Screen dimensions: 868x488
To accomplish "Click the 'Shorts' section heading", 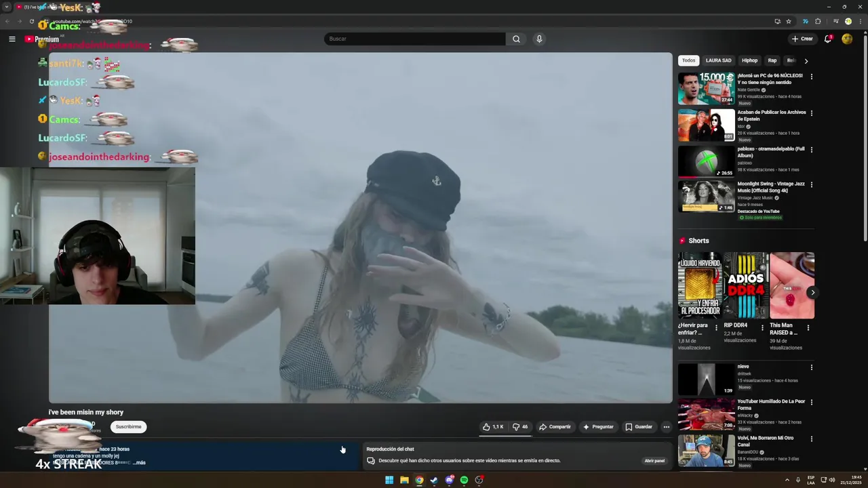I will coord(698,241).
